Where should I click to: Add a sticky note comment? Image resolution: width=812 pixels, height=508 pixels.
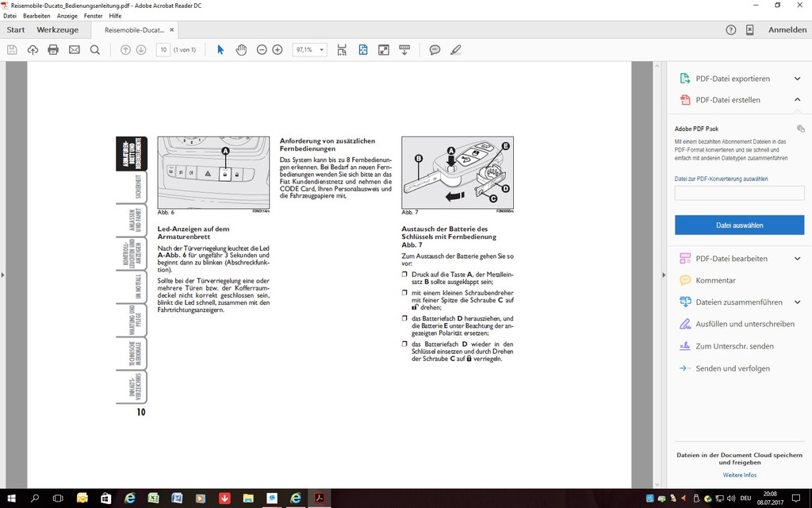[435, 50]
